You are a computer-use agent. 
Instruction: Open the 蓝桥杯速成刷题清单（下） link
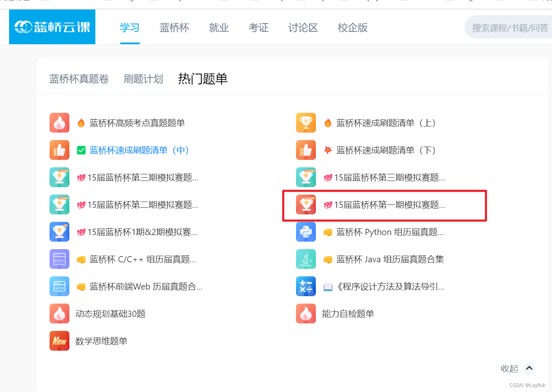[386, 150]
